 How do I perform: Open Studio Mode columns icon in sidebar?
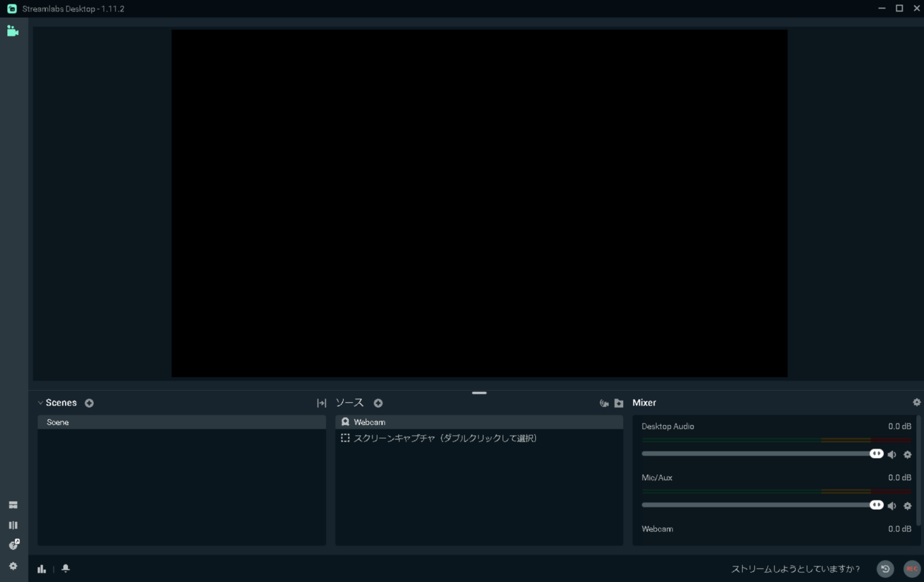(x=13, y=525)
